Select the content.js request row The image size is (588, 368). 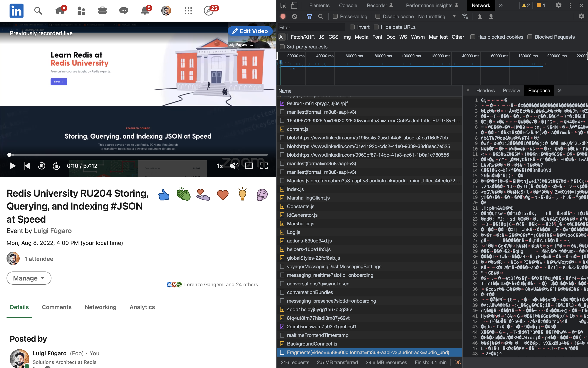pyautogui.click(x=369, y=129)
